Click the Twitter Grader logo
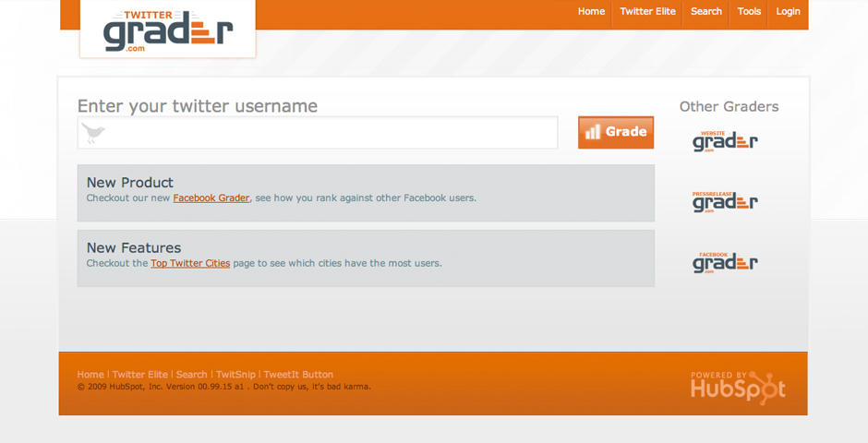This screenshot has height=443, width=868. pyautogui.click(x=168, y=31)
